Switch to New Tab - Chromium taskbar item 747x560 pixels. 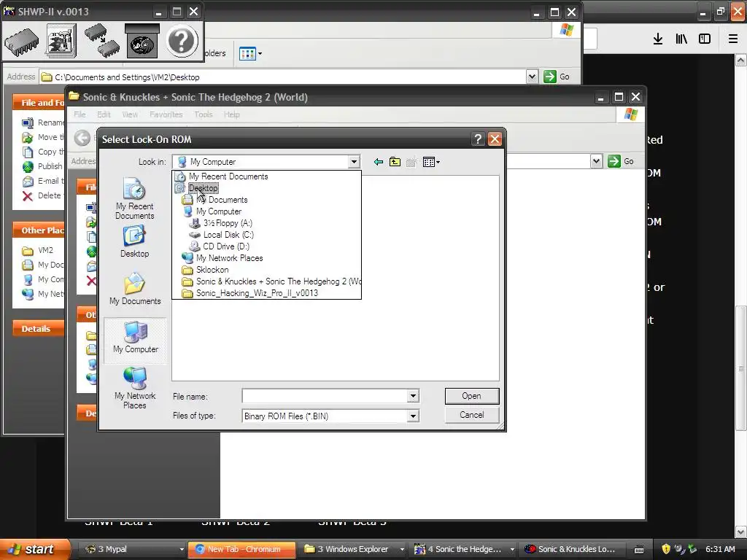[x=242, y=549]
